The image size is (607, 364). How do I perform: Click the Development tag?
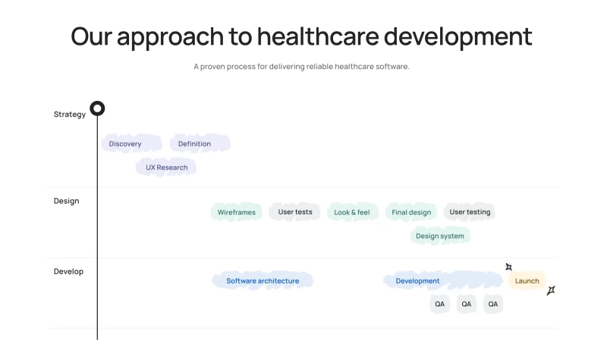(x=443, y=281)
